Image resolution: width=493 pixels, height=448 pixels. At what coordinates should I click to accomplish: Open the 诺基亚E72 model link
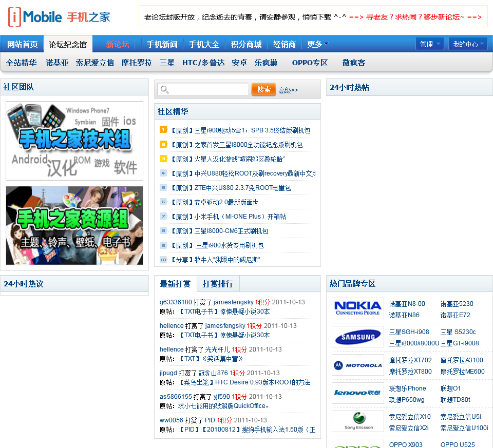click(x=455, y=315)
